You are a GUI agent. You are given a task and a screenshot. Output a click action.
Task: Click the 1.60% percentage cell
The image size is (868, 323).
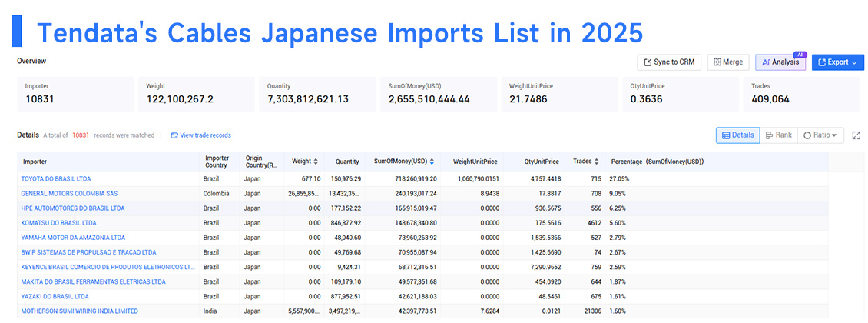pos(618,311)
